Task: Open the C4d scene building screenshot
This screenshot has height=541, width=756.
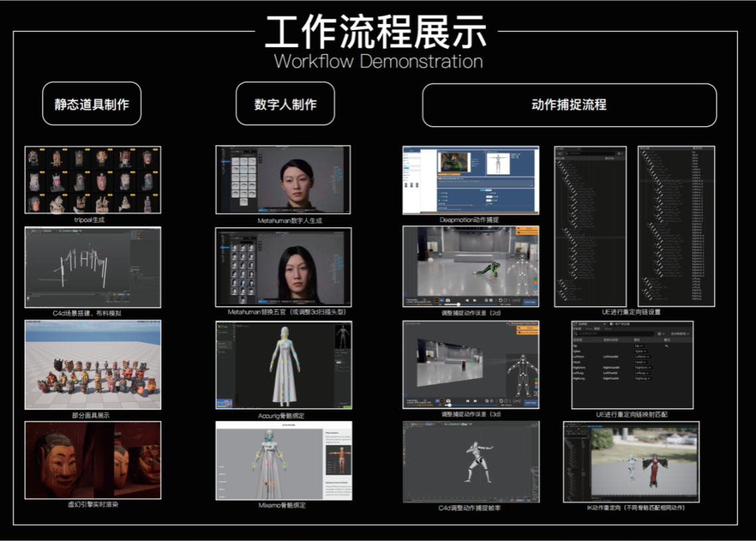Action: (x=92, y=267)
